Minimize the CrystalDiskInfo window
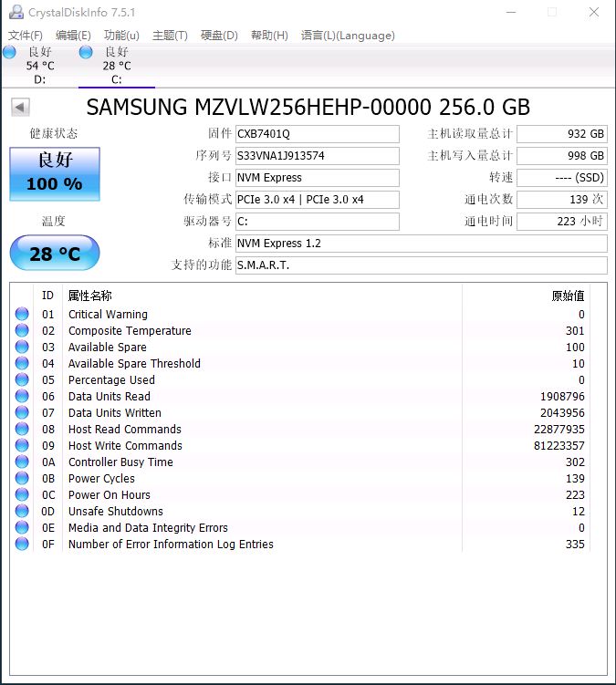This screenshot has height=685, width=616. (511, 12)
